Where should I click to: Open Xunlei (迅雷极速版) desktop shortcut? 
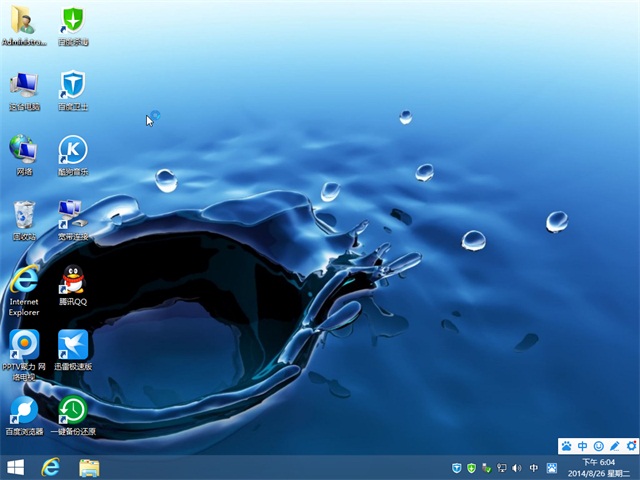[72, 346]
